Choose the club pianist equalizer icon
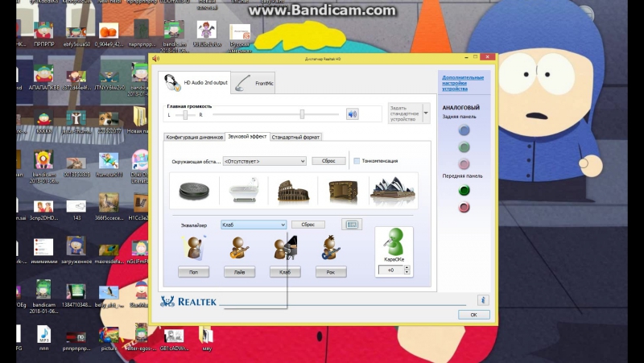The image size is (644, 363). tap(286, 248)
